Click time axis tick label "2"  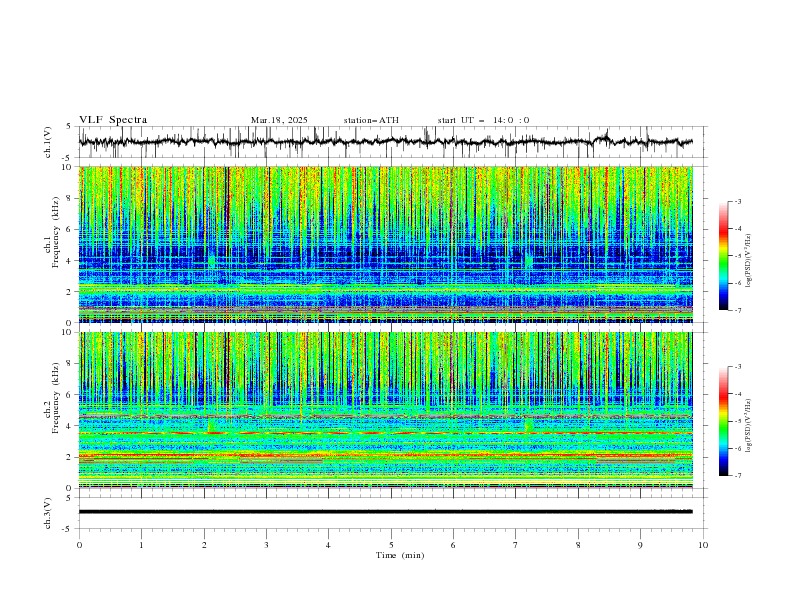(204, 545)
